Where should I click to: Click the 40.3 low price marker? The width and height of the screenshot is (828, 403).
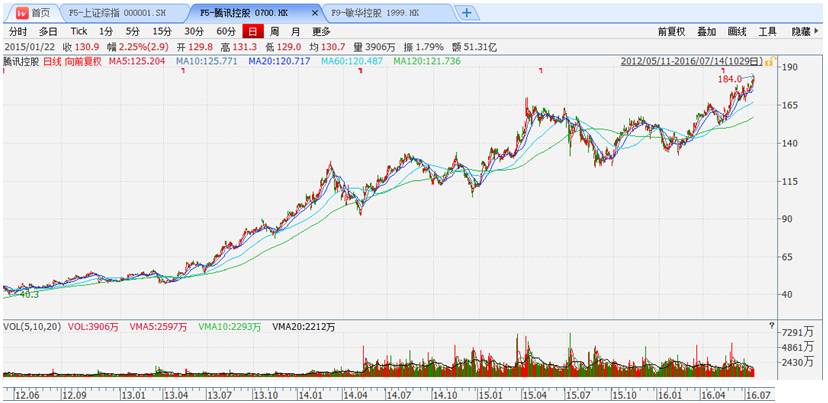tap(29, 295)
